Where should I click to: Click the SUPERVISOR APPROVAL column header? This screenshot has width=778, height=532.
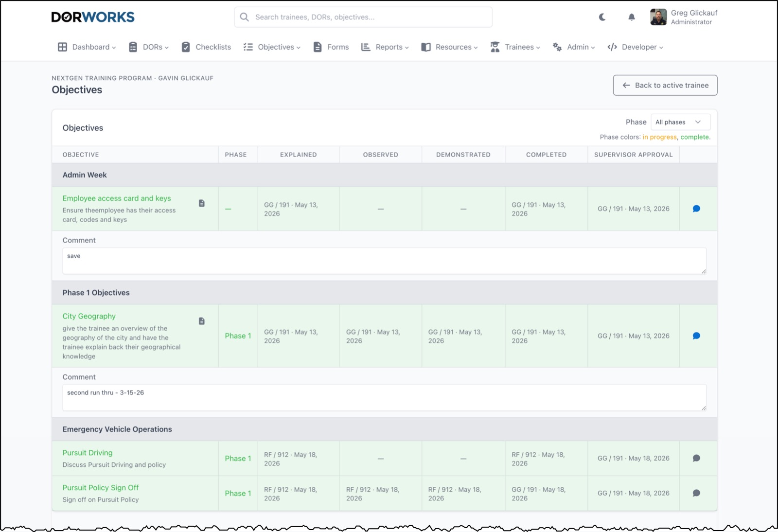click(633, 155)
